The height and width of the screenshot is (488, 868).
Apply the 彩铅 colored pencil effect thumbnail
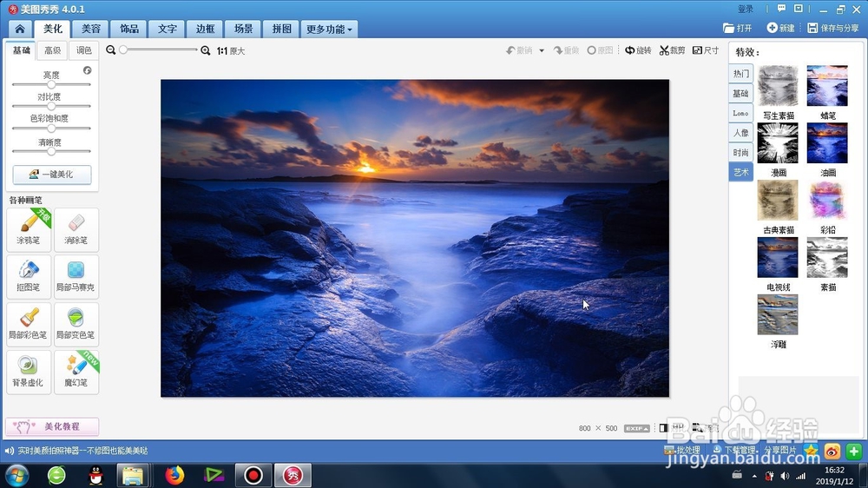[827, 200]
